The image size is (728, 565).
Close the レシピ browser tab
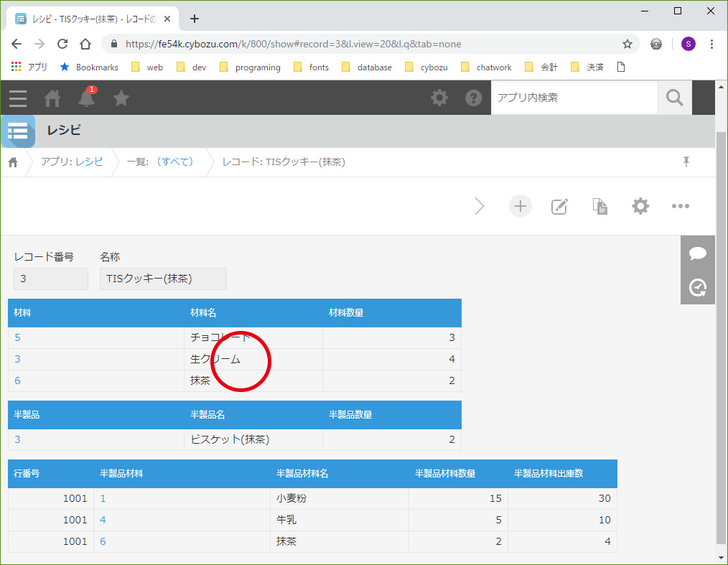(x=167, y=19)
